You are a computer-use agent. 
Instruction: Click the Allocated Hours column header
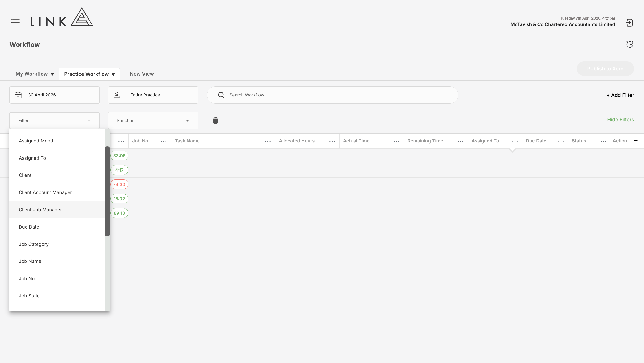pyautogui.click(x=297, y=141)
